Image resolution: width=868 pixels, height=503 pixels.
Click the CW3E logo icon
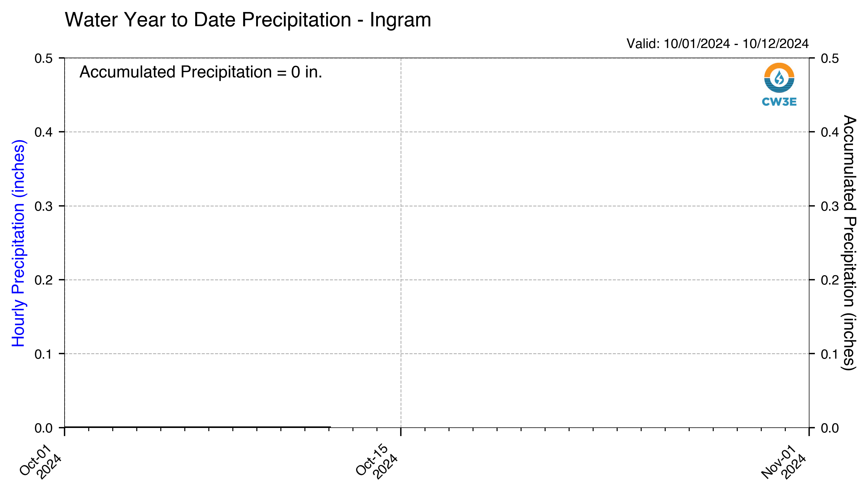coord(779,77)
